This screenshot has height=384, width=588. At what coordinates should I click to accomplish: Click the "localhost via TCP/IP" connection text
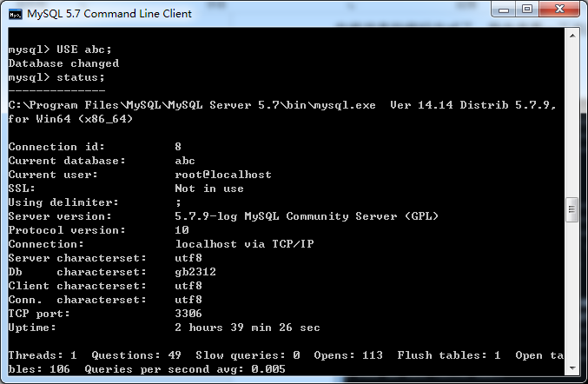point(245,244)
